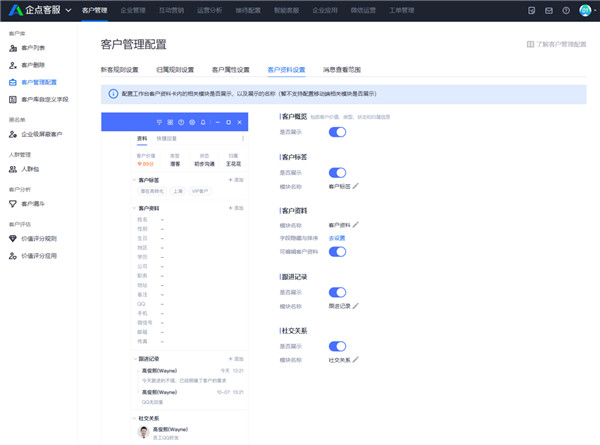Switch to the 客户属性设置 tab
The width and height of the screenshot is (600, 445).
point(231,70)
